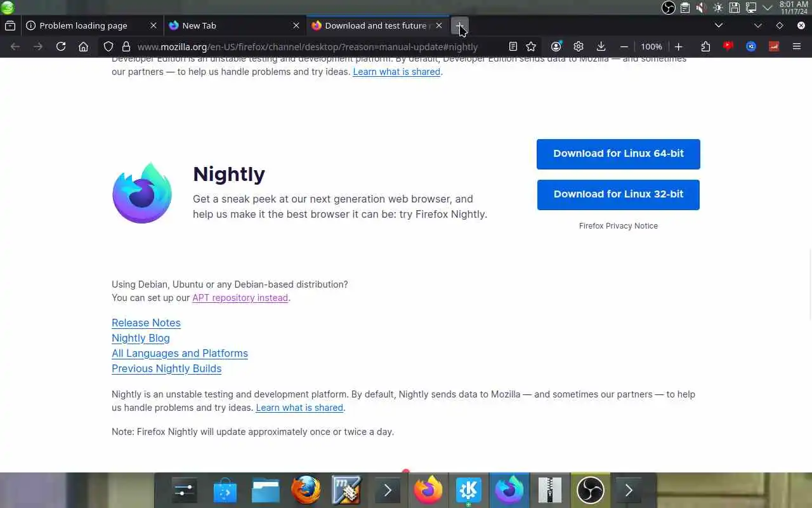Expand the list all tabs dropdown
The height and width of the screenshot is (508, 812).
coord(719,25)
